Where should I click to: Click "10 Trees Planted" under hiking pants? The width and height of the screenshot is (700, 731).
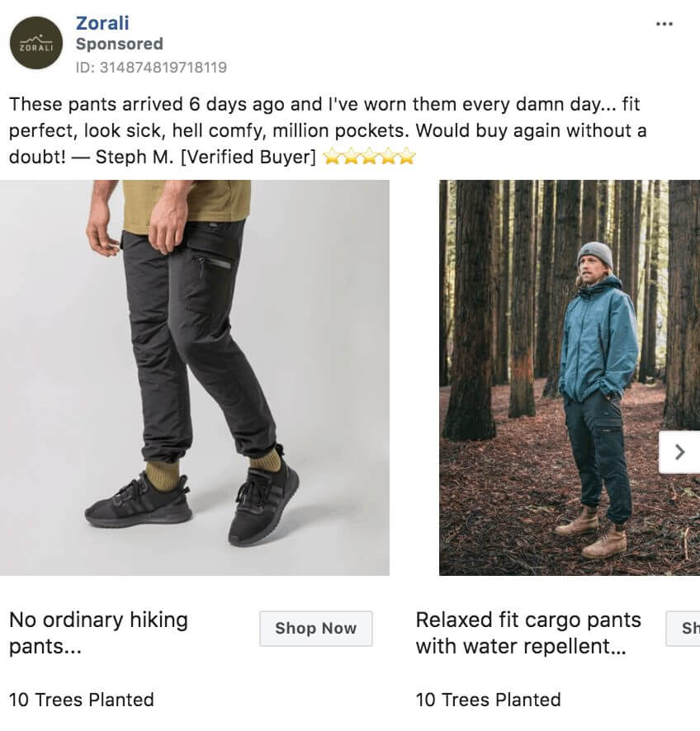click(82, 700)
